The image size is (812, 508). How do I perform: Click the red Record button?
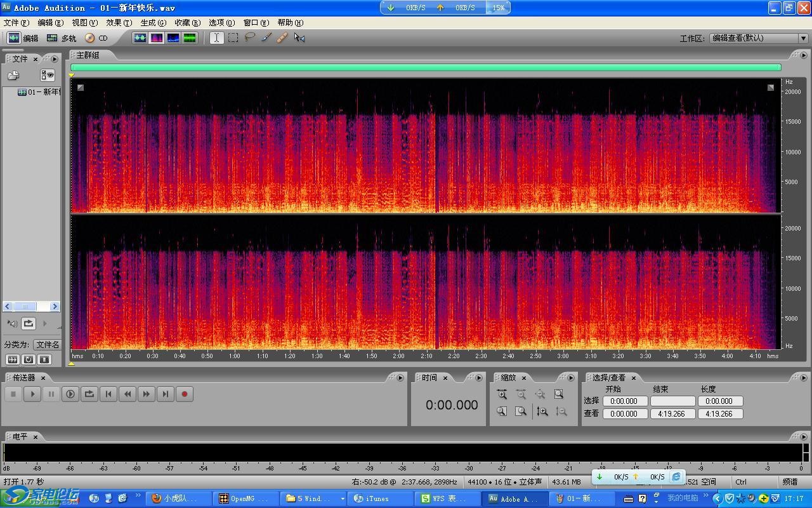185,394
